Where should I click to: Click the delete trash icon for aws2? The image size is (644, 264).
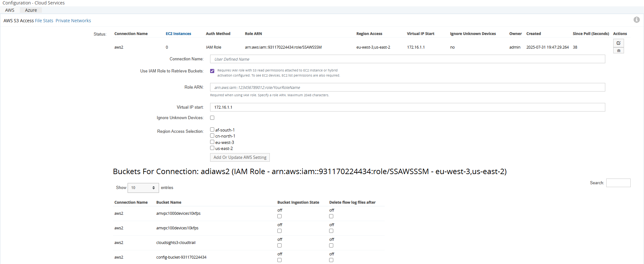[x=618, y=51]
